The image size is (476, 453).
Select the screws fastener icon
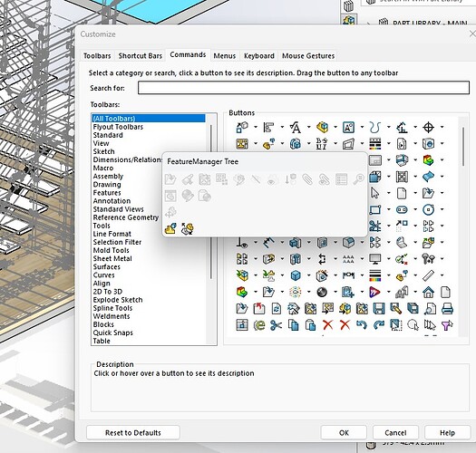tap(428, 259)
